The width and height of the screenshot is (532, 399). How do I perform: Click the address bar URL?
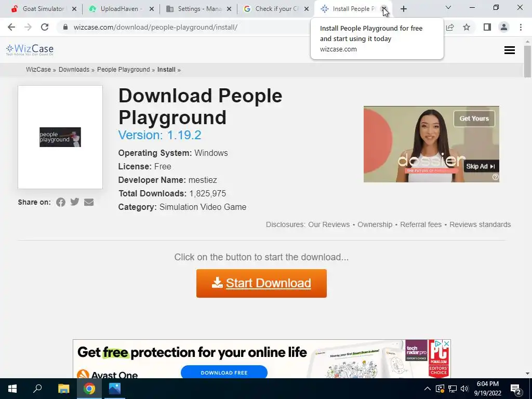[155, 27]
